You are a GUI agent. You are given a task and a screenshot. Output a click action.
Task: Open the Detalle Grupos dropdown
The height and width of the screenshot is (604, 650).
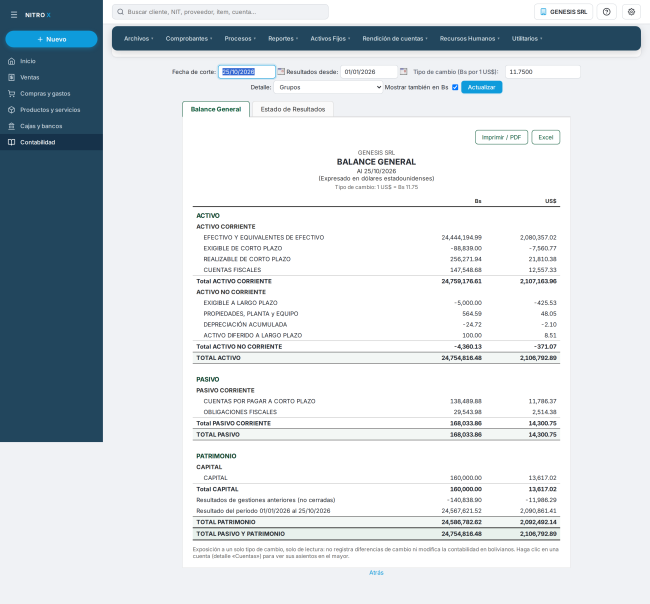pos(328,87)
